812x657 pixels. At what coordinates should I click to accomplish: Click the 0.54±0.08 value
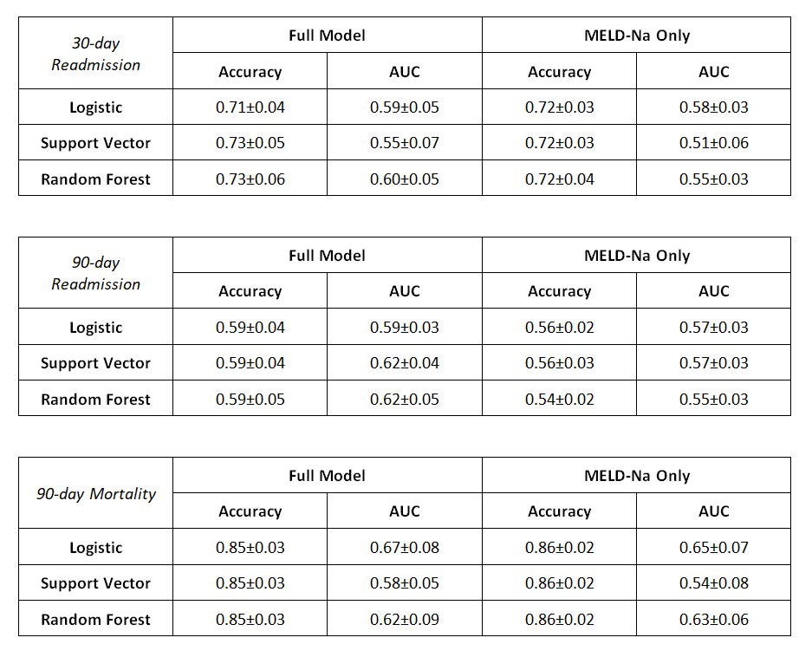coord(713,583)
